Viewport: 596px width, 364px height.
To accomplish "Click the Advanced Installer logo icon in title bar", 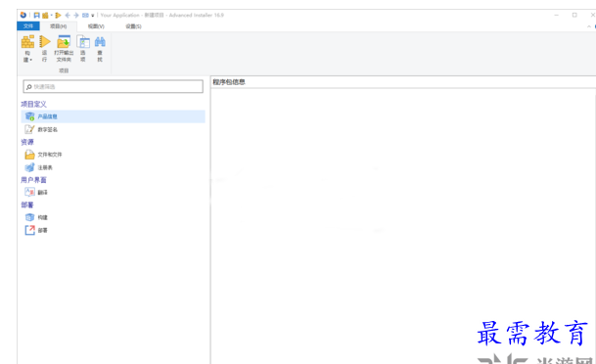I will pos(23,15).
